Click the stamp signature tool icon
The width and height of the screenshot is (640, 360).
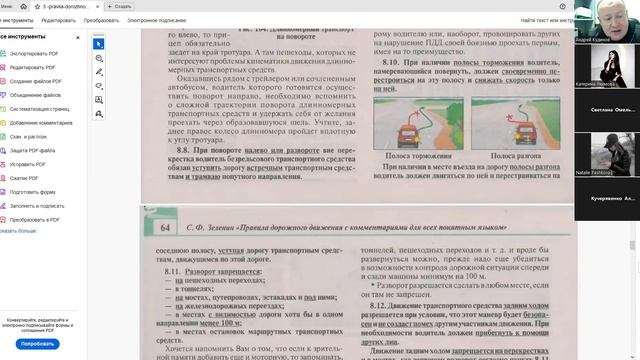coord(99,114)
